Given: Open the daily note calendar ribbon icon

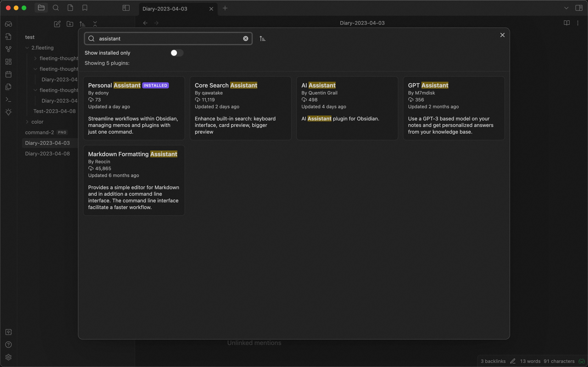Looking at the screenshot, I should pyautogui.click(x=8, y=74).
